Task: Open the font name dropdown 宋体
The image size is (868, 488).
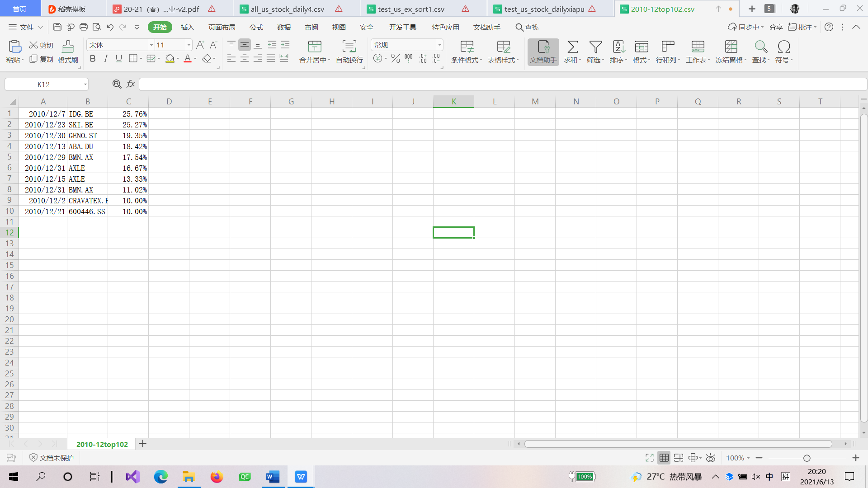Action: pyautogui.click(x=151, y=45)
